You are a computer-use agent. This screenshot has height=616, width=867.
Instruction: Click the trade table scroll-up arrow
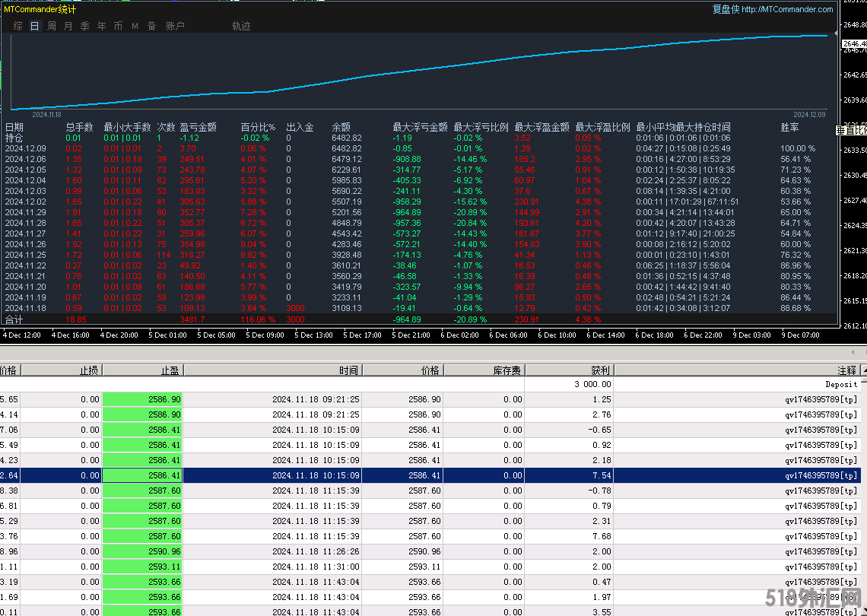click(x=864, y=370)
